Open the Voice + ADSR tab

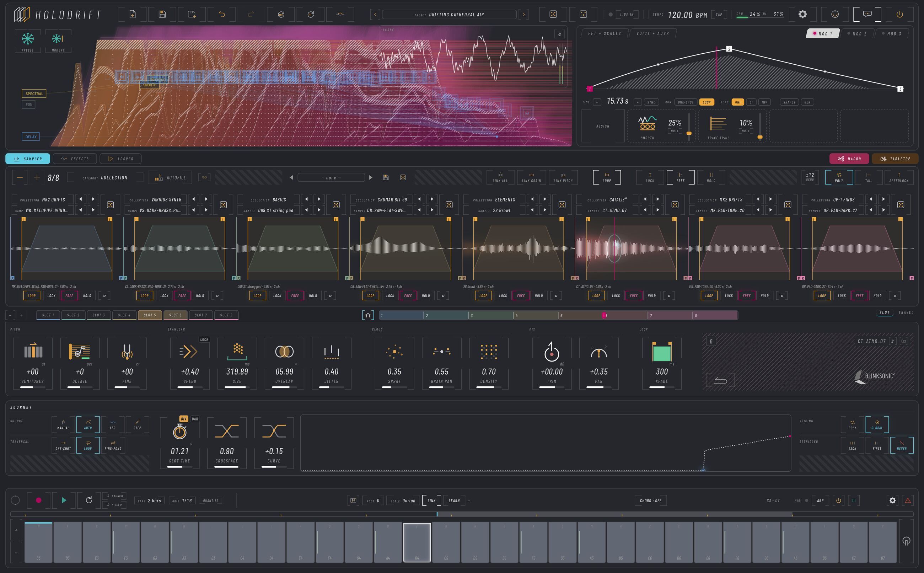(x=652, y=33)
